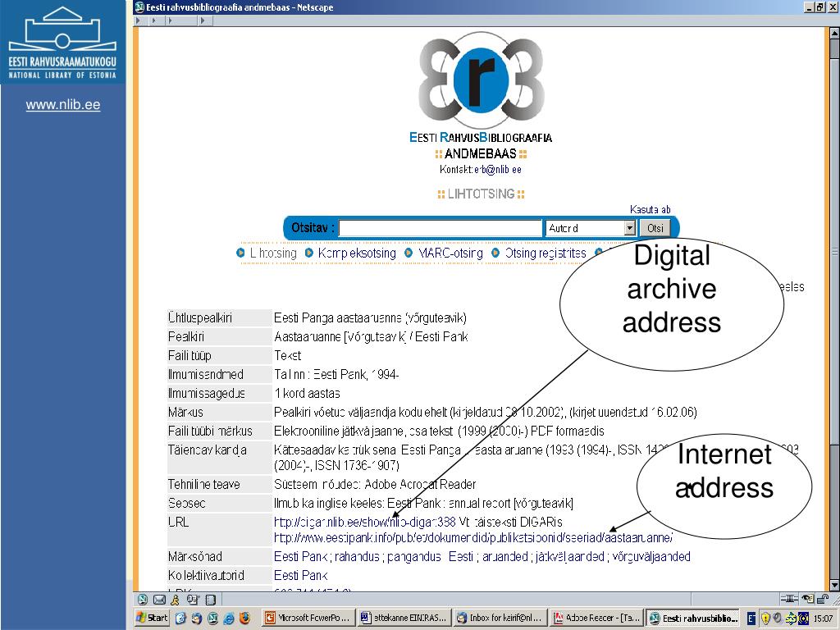This screenshot has height=630, width=840.
Task: Select the Tehniline teave field label
Action: point(203,484)
